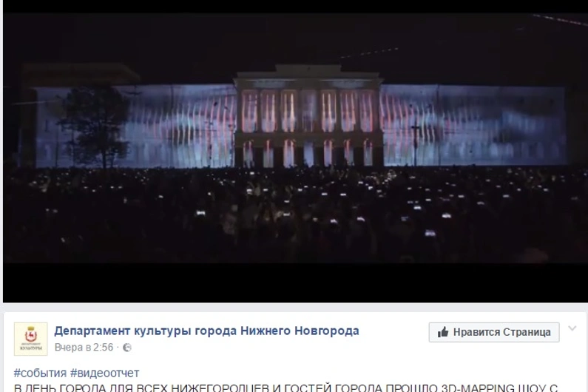This screenshot has height=392, width=588.
Task: Click the right projection wall of the building
Action: (x=473, y=126)
